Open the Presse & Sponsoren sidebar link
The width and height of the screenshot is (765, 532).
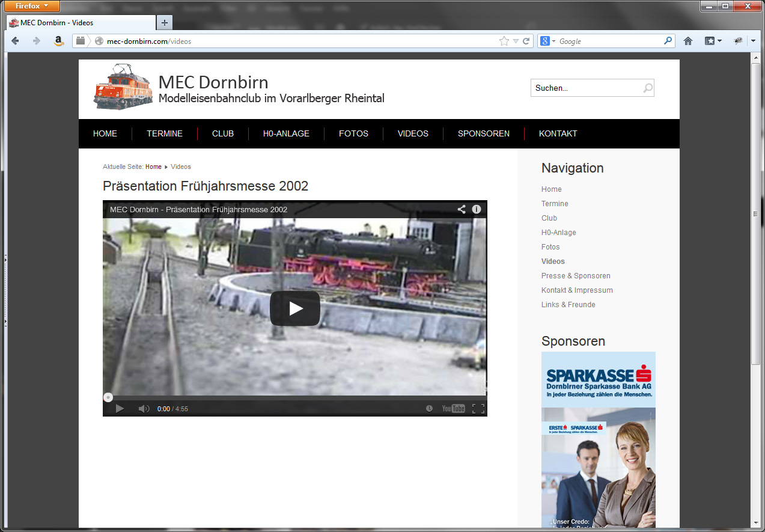click(x=576, y=276)
